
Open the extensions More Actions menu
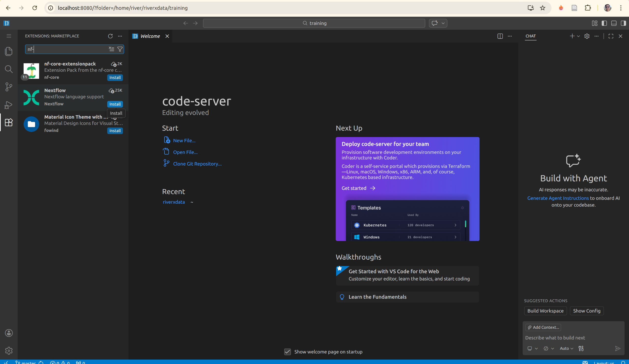[x=120, y=36]
